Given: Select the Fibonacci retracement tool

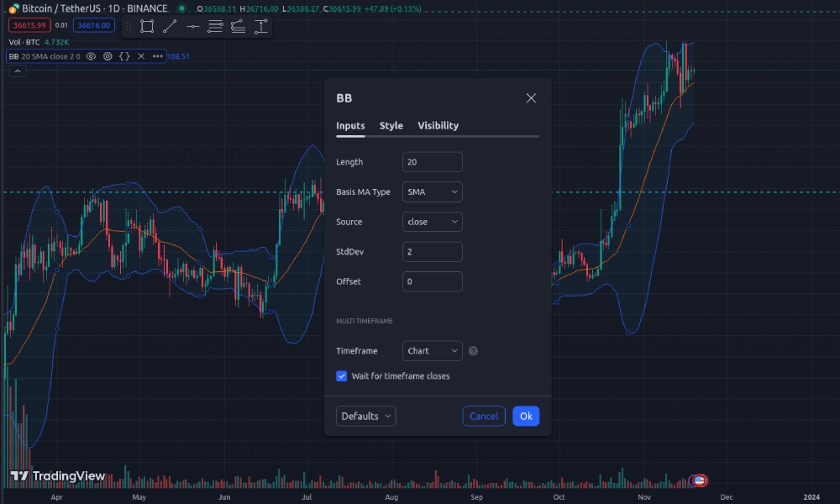Looking at the screenshot, I should 215,26.
